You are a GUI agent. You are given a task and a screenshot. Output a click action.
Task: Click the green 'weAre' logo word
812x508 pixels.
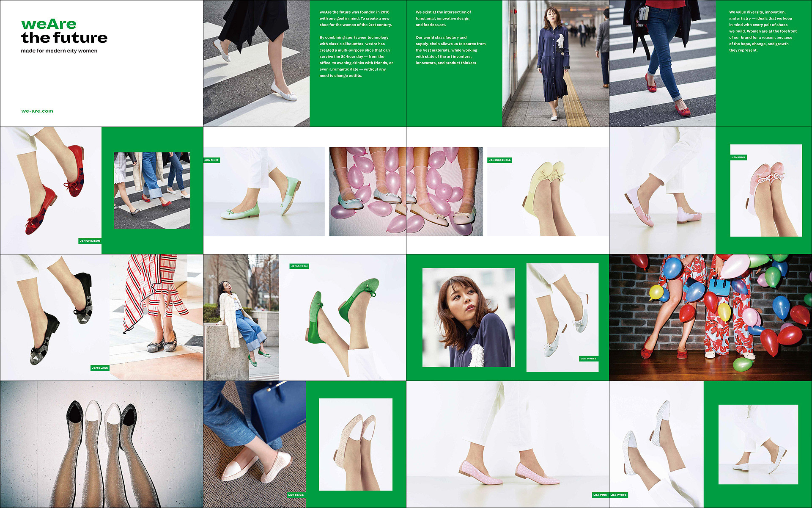coord(49,24)
